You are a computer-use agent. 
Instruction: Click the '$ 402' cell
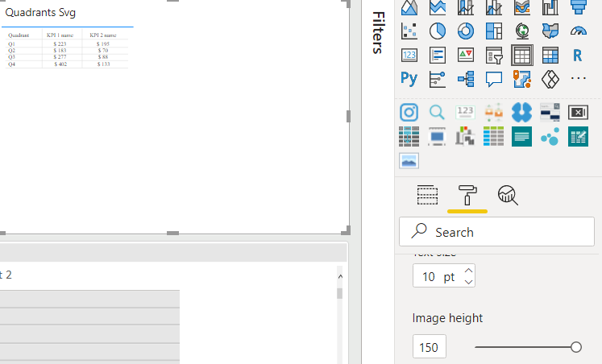coord(60,64)
